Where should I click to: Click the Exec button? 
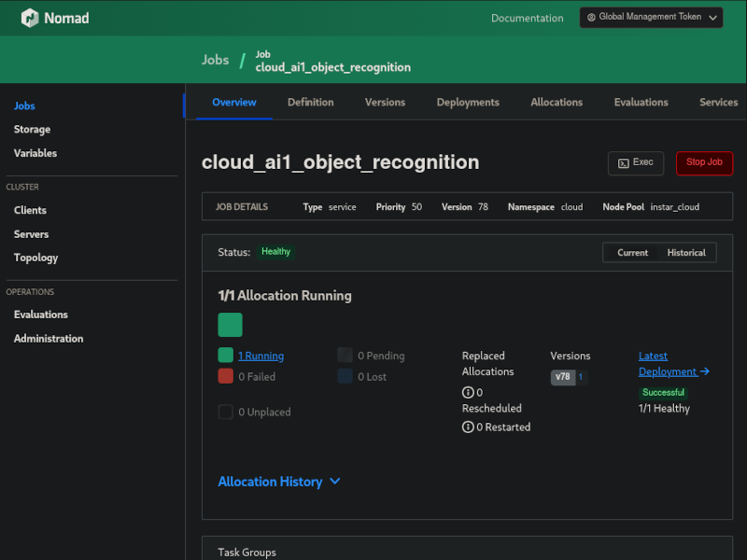pyautogui.click(x=636, y=162)
